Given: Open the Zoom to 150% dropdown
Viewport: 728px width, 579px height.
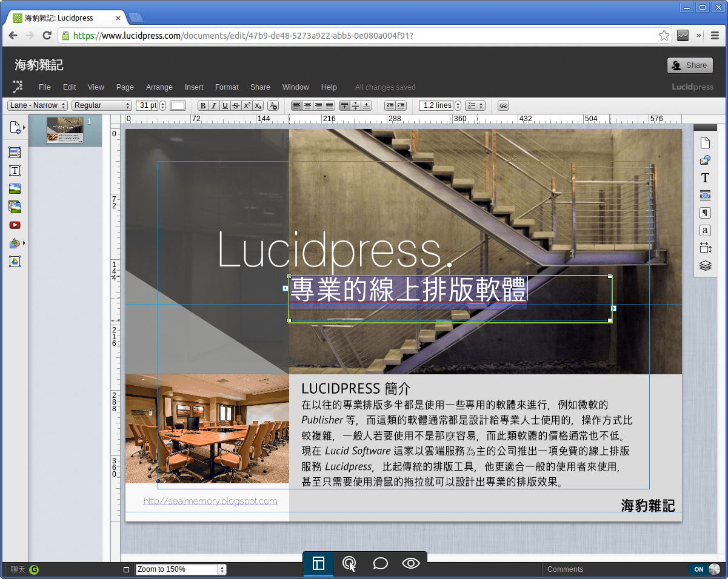Looking at the screenshot, I should pos(179,569).
